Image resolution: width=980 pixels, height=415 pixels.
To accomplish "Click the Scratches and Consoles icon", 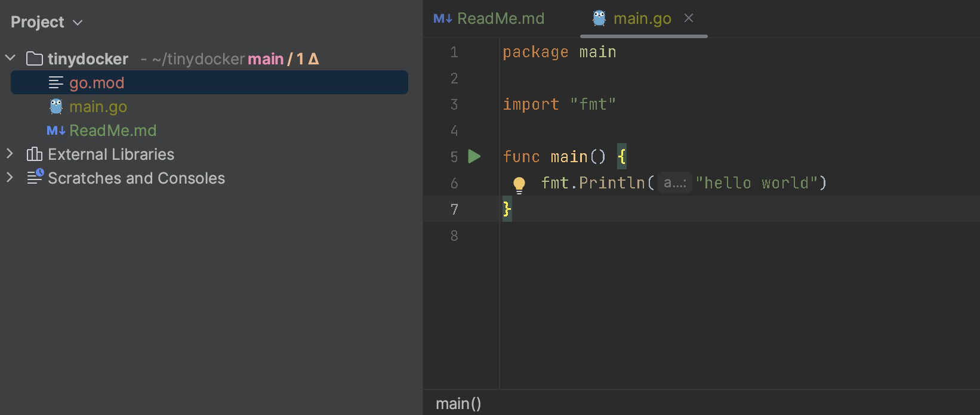I will point(35,177).
